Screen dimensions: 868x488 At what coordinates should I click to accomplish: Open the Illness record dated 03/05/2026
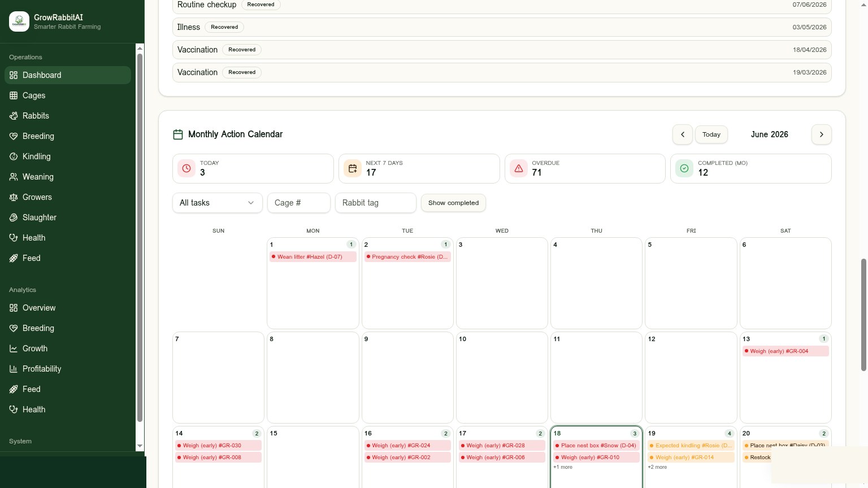coord(502,27)
